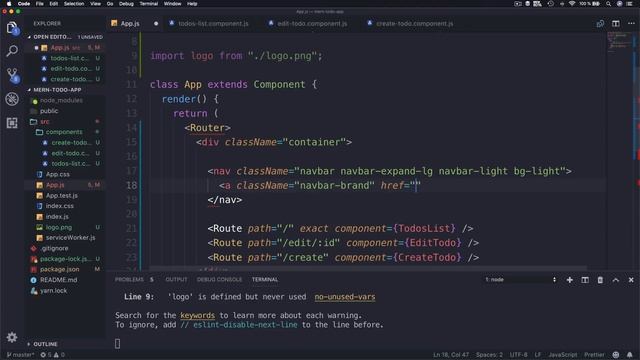Click Prettier in the status bar
The width and height of the screenshot is (640, 360).
tap(594, 355)
